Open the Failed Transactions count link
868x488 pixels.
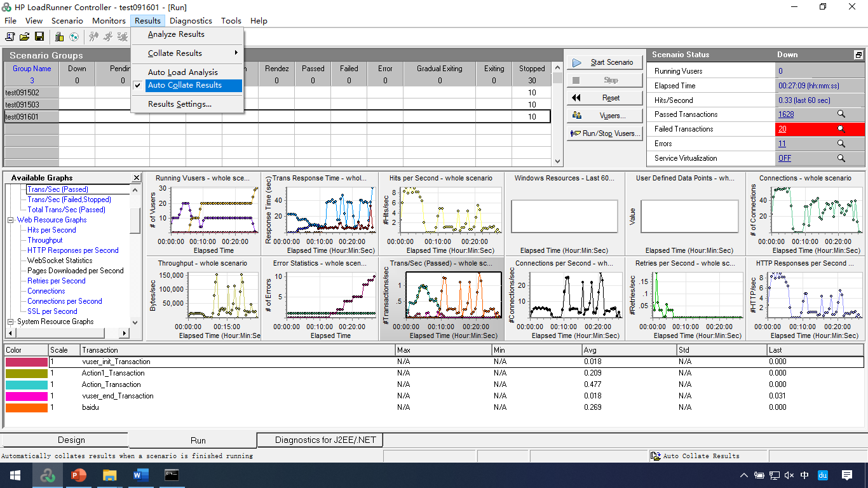click(x=782, y=129)
